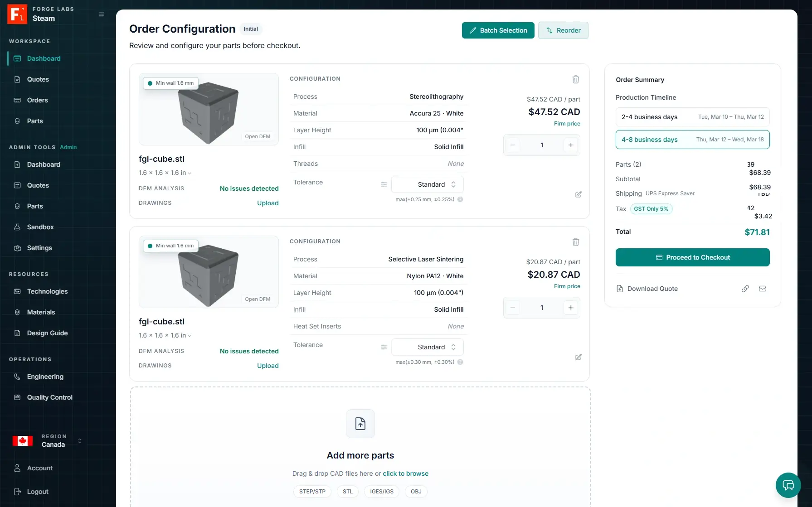
Task: Open the chat support widget
Action: (788, 485)
